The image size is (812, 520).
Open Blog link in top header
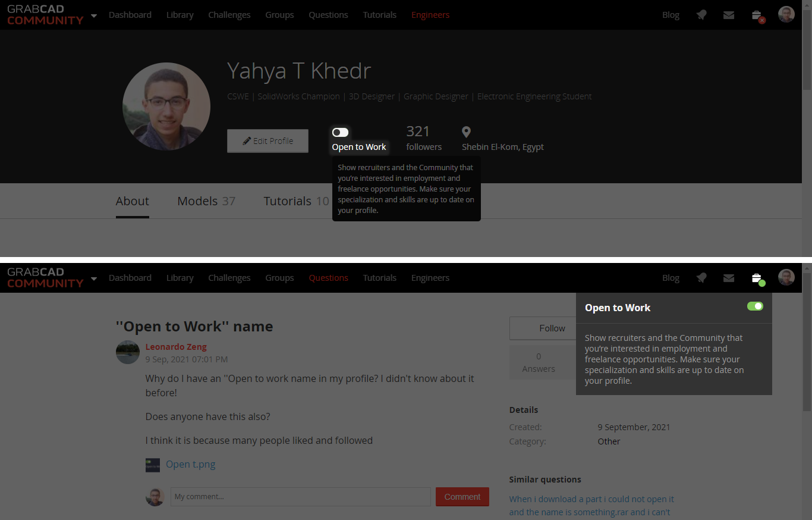[x=671, y=15]
